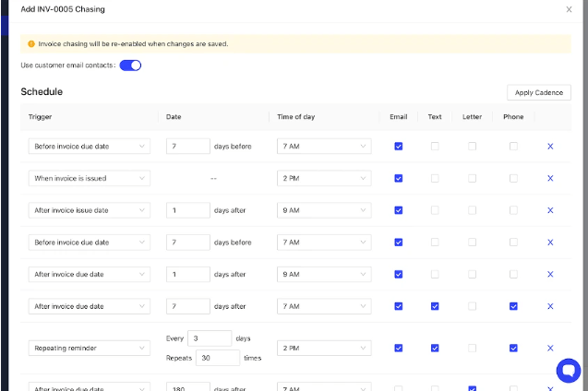Viewport: 588px width, 391px height.
Task: Open the 'Repeating reminder' trigger dropdown
Action: (89, 348)
